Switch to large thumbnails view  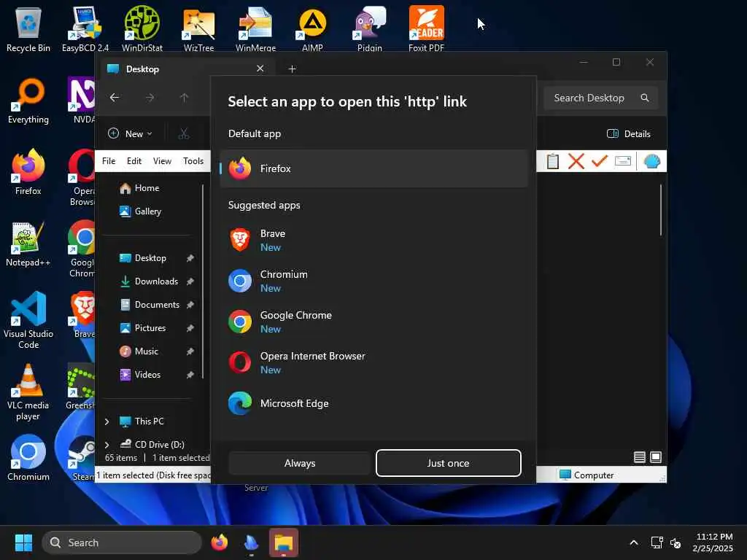(x=656, y=458)
